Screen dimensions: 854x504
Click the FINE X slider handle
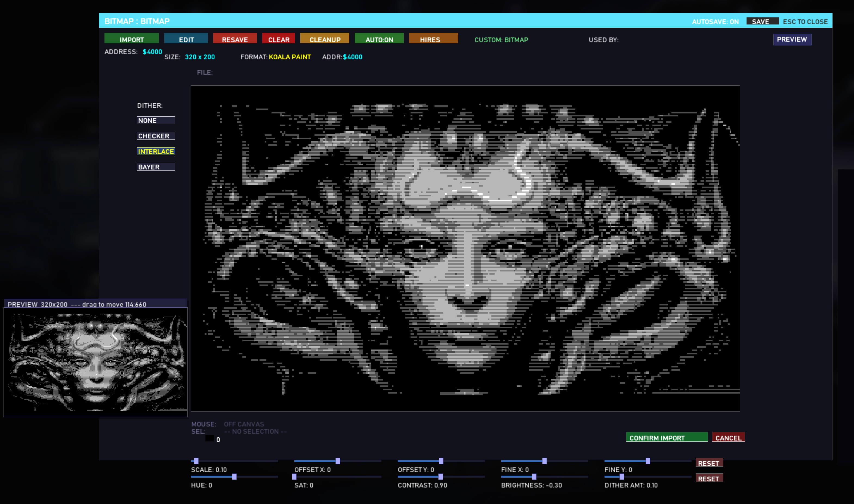[x=544, y=461]
